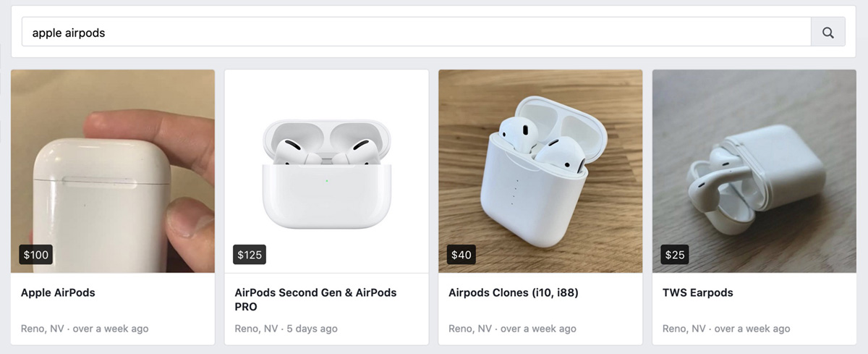Open the Airpods Clones listing photo
868x354 pixels.
point(540,171)
